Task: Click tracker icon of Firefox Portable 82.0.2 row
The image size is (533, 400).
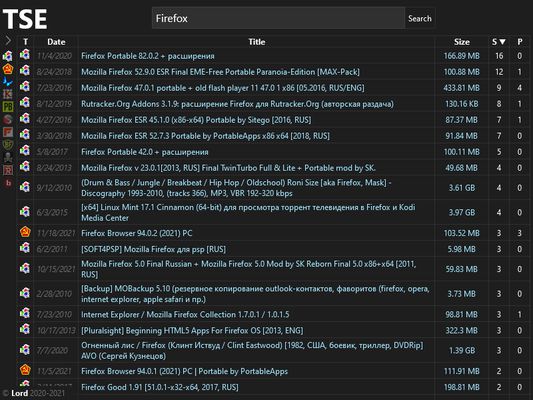Action: tap(25, 55)
